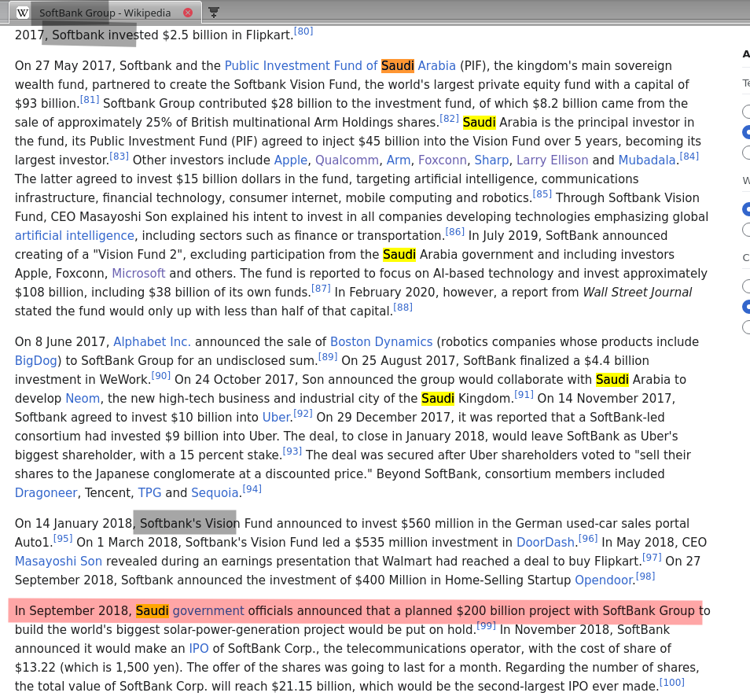Open the Opendoor link

click(603, 580)
